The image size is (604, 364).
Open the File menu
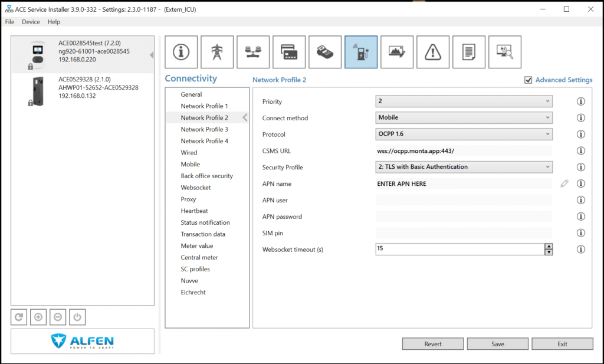tap(9, 22)
